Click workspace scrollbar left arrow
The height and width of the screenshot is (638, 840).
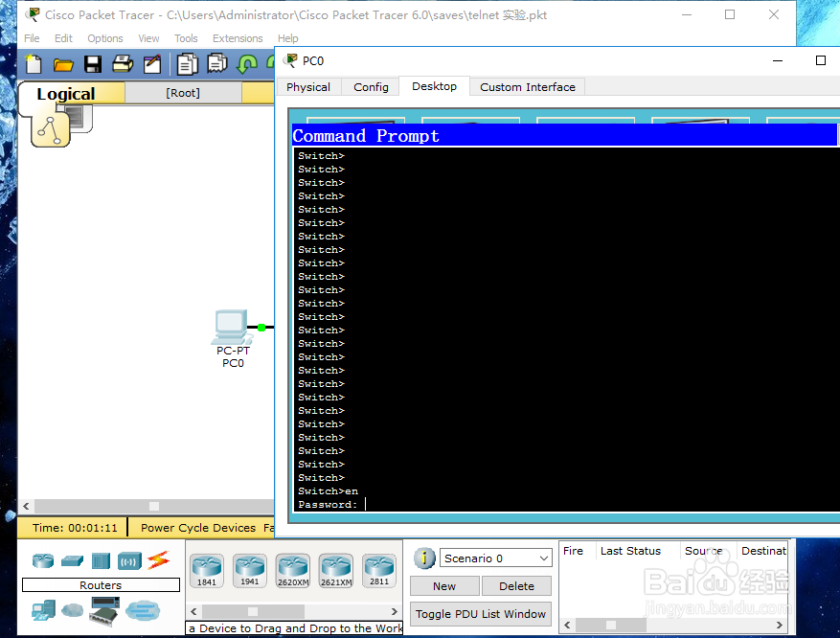[26, 506]
